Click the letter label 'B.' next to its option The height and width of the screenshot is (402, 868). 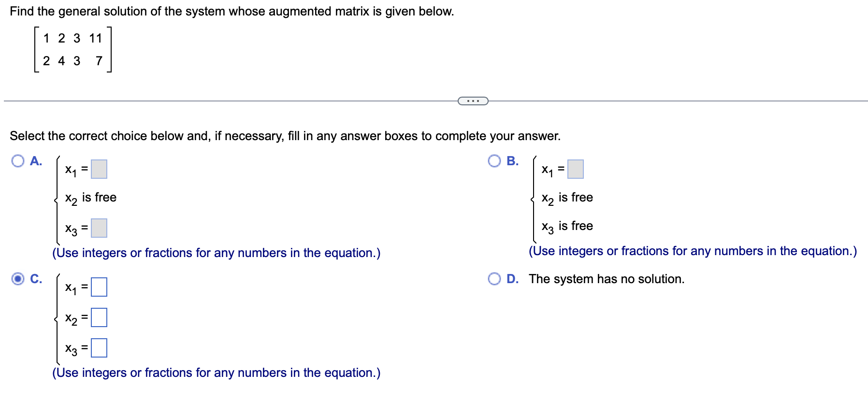[513, 161]
